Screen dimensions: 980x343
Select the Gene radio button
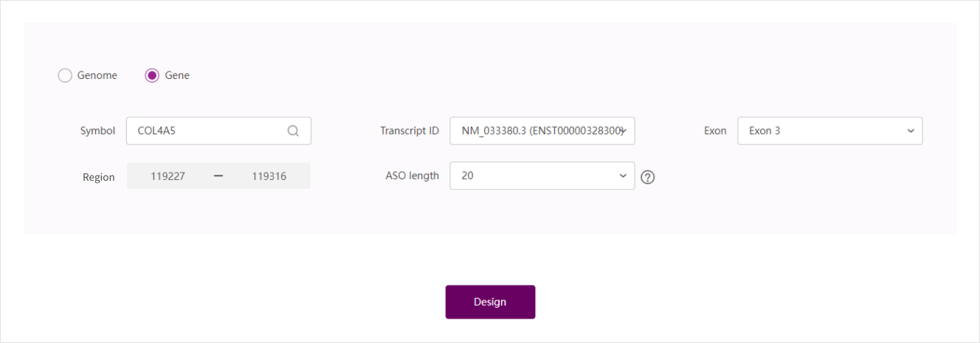(152, 75)
